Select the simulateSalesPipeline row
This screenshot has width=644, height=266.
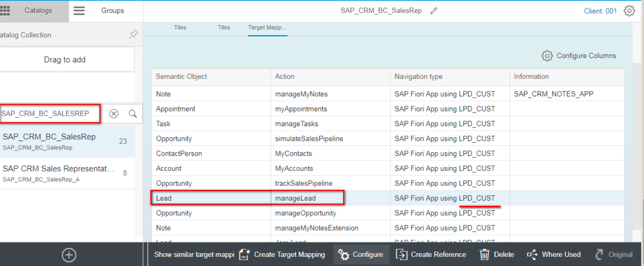388,138
